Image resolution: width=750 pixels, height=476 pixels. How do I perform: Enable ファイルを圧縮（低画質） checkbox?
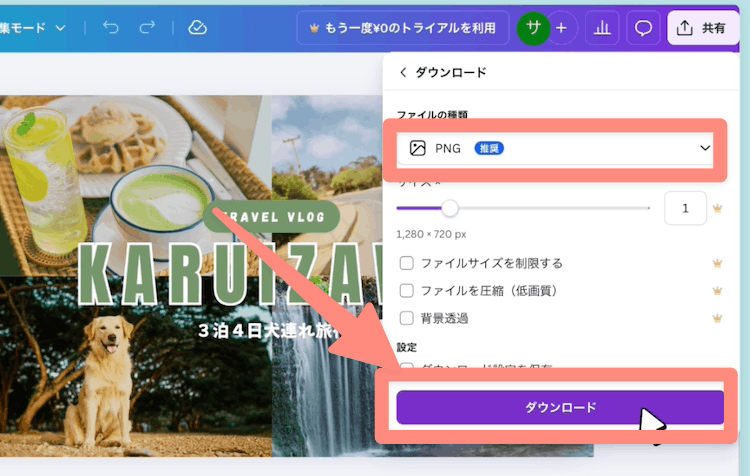[407, 290]
